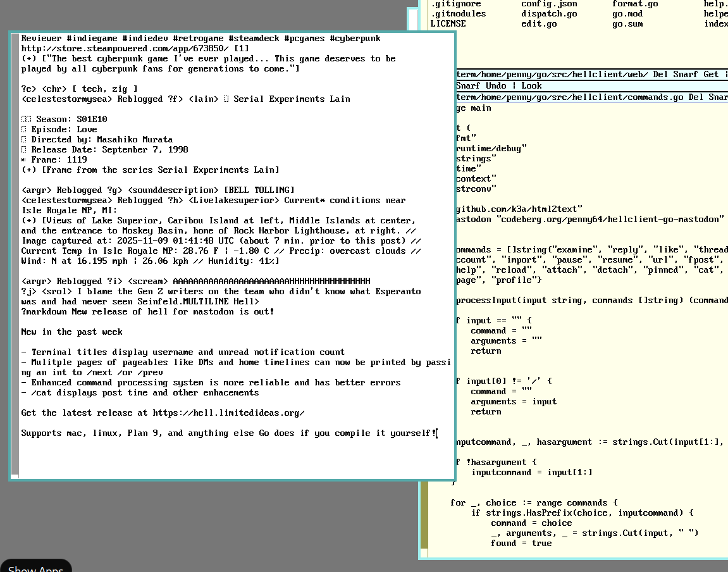The height and width of the screenshot is (572, 728).
Task: Click Look in the acme tag line
Action: (x=531, y=85)
